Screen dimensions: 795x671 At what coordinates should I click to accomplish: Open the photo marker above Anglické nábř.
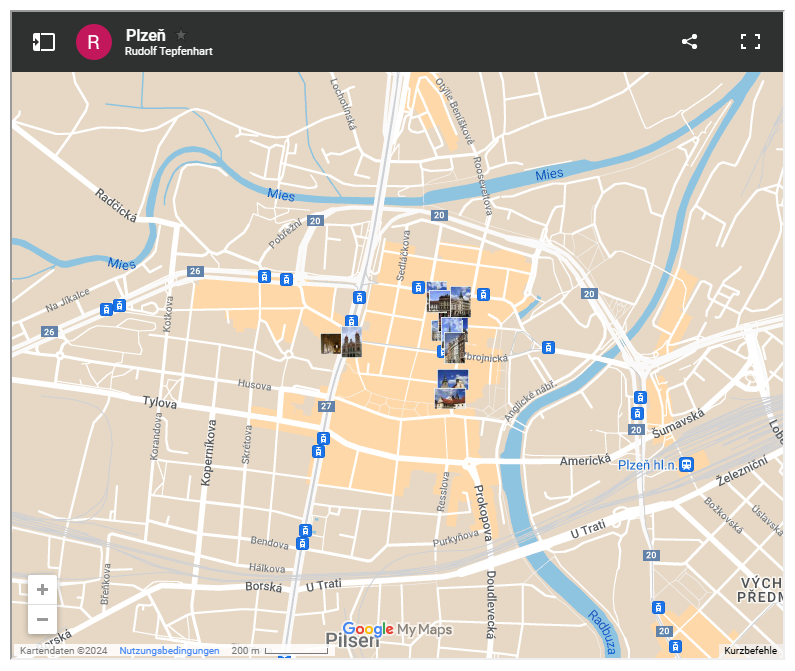[452, 388]
